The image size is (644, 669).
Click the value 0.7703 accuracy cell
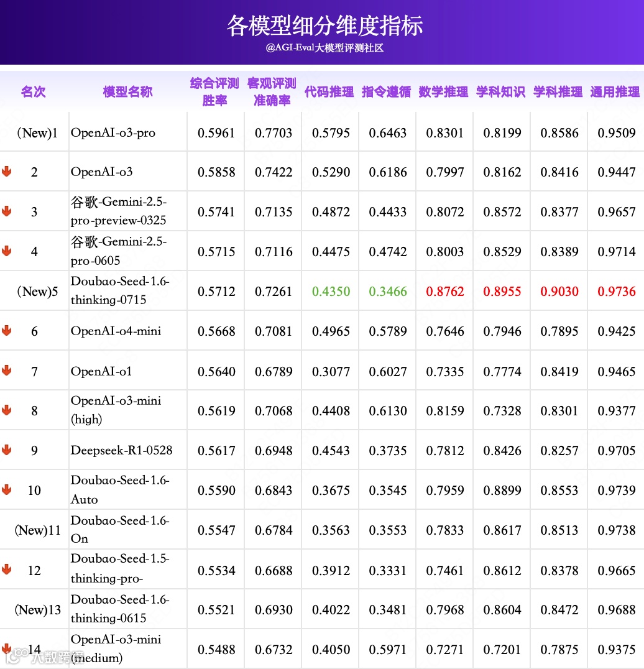pos(274,132)
